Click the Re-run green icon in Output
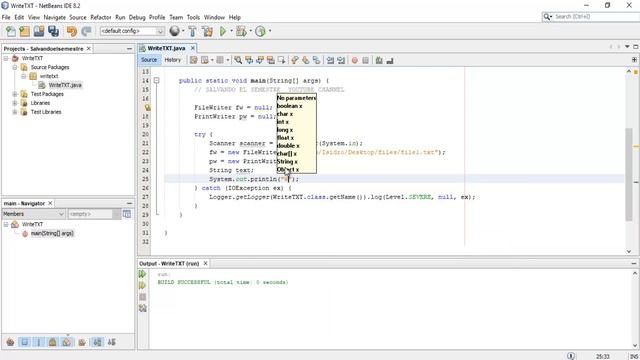The height and width of the screenshot is (360, 640). [x=142, y=274]
